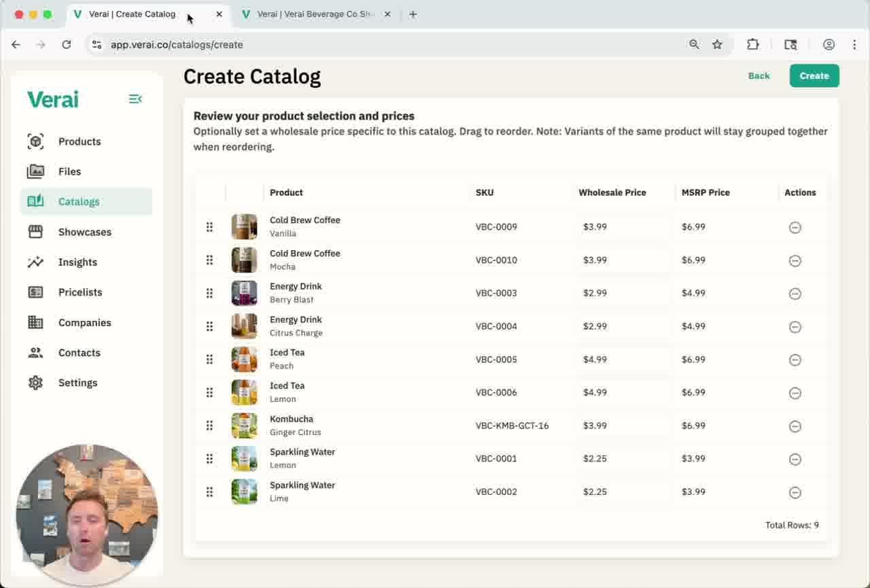Open Insights in the sidebar
Screen dimensions: 870x588
tap(86, 262)
